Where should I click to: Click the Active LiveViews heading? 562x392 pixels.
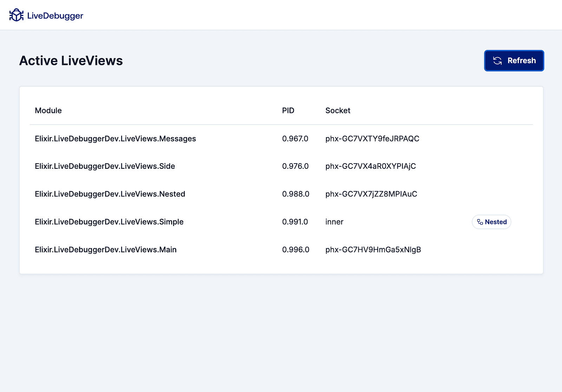[71, 61]
